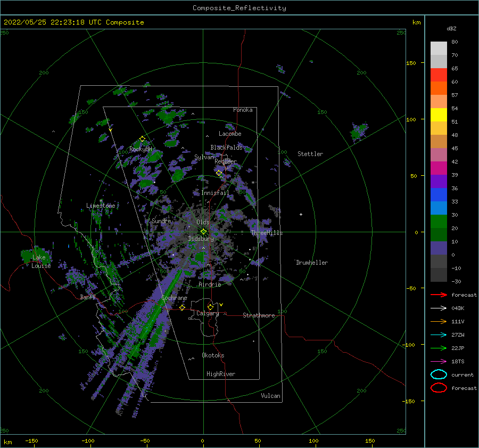The width and height of the screenshot is (479, 448).
Task: Click the white 04DK arrow icon
Action: (x=439, y=308)
